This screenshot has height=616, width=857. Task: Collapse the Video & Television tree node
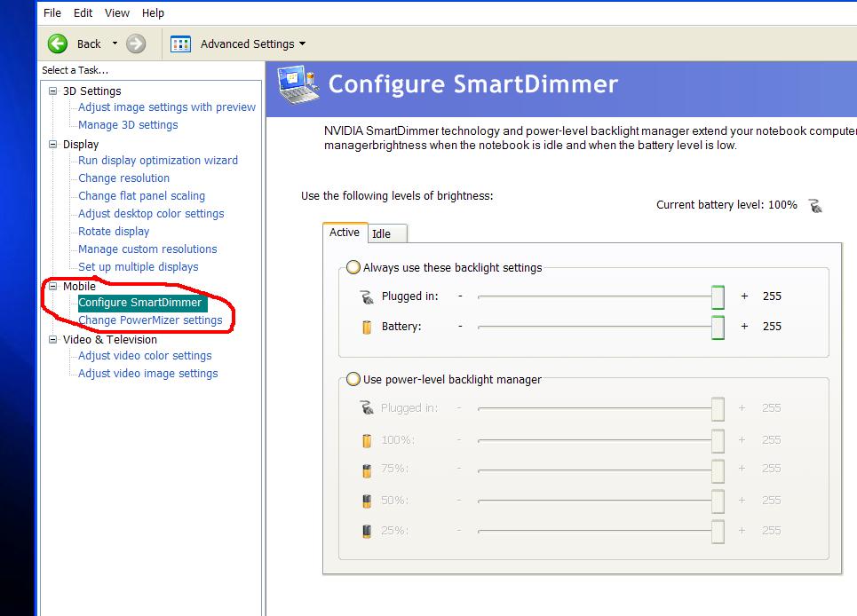point(53,339)
